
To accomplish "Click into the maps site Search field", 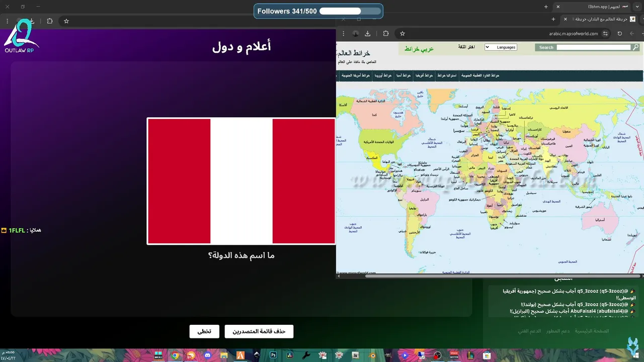I will [x=593, y=47].
